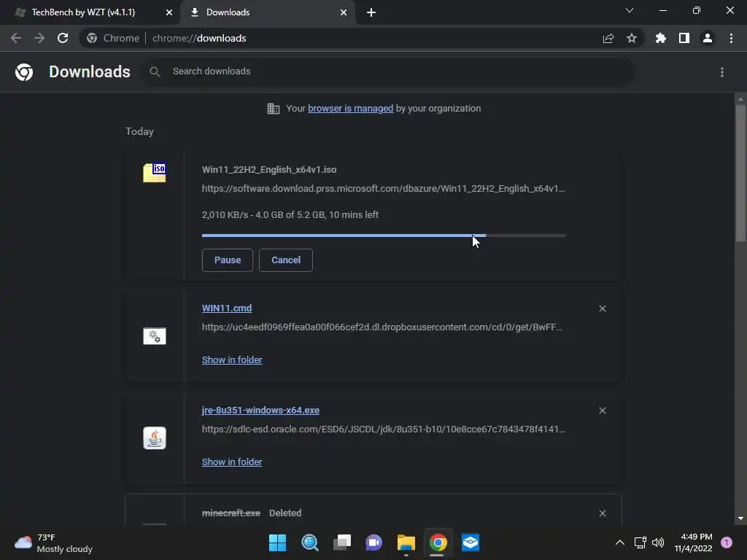Open the volume tray icon
Viewport: 747px width, 560px height.
click(x=658, y=542)
